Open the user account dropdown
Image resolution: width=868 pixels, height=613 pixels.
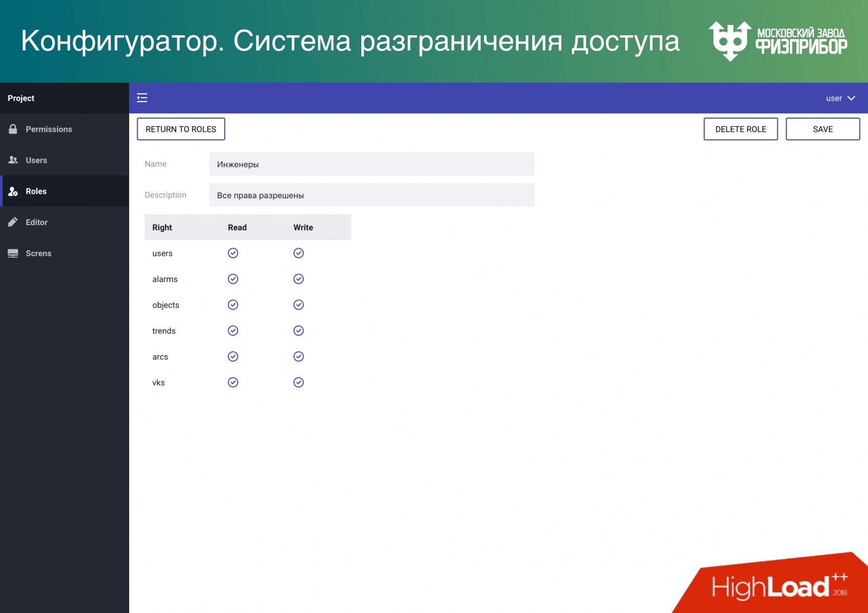tap(839, 98)
